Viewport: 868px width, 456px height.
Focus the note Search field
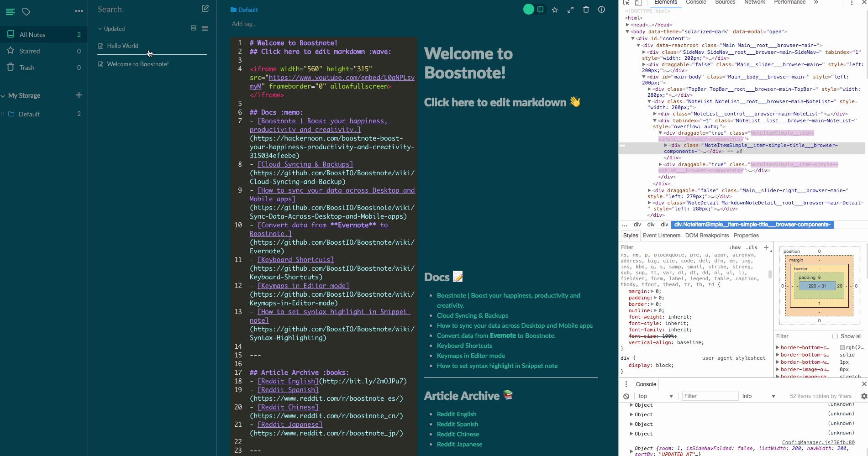pyautogui.click(x=146, y=10)
